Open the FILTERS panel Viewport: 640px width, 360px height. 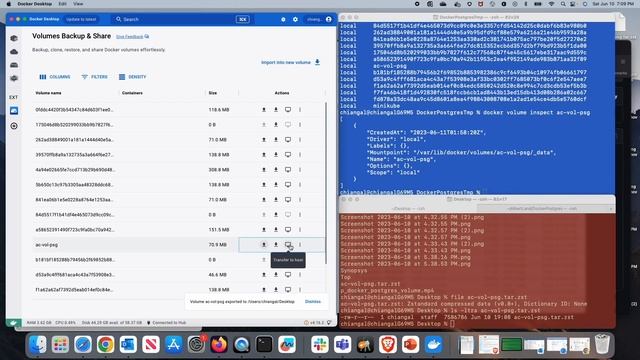point(95,77)
